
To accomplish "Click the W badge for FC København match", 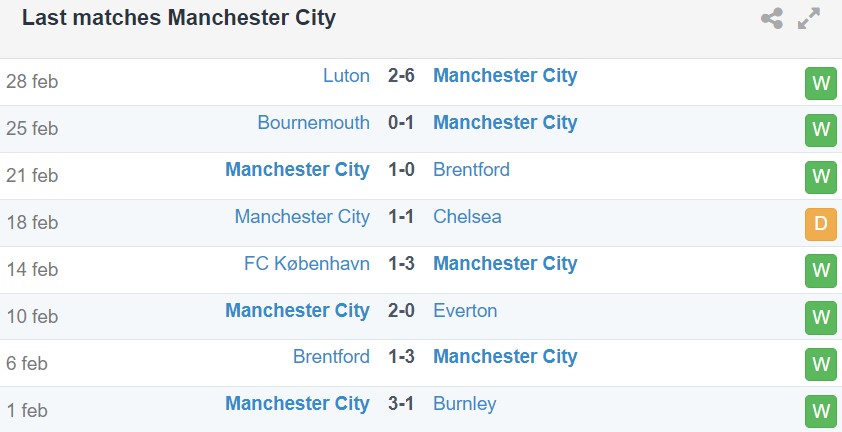I will (820, 271).
